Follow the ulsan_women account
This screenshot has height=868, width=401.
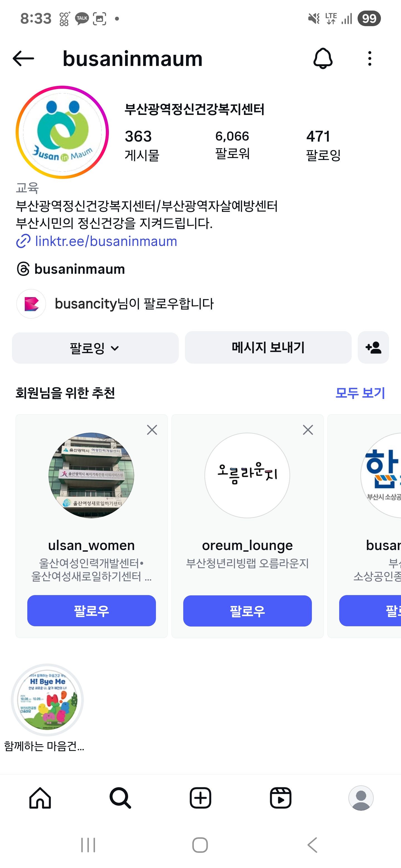pyautogui.click(x=91, y=611)
